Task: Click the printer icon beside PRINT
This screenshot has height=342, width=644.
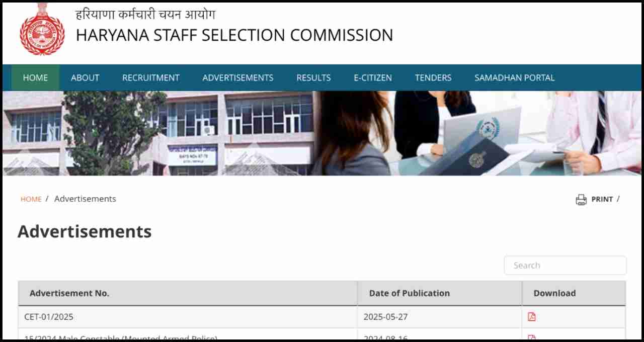Action: tap(581, 200)
